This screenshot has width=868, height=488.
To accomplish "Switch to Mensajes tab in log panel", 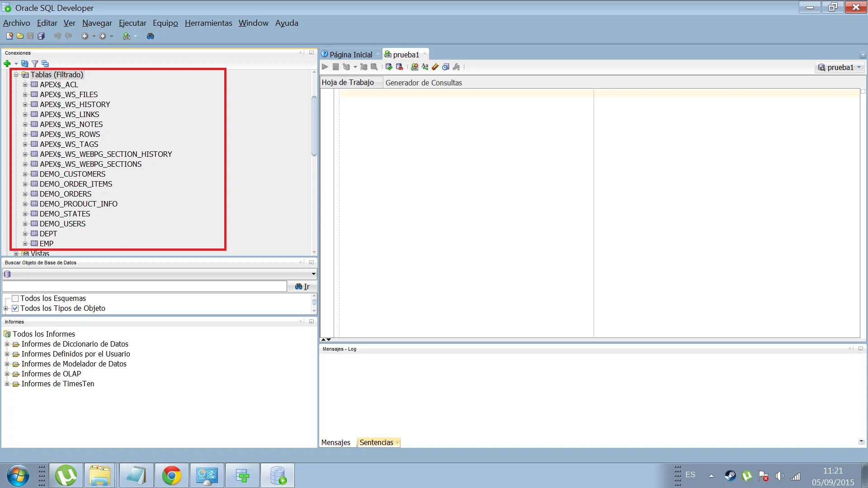I will click(x=336, y=442).
